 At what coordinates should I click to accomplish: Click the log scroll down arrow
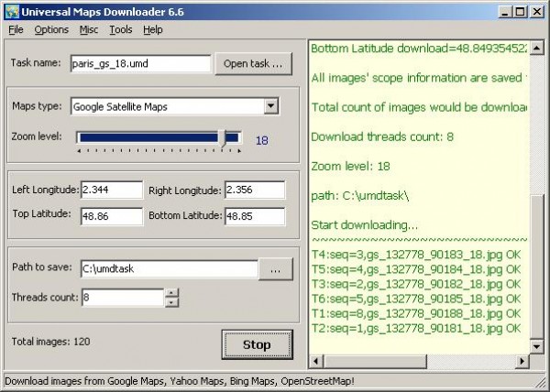536,347
